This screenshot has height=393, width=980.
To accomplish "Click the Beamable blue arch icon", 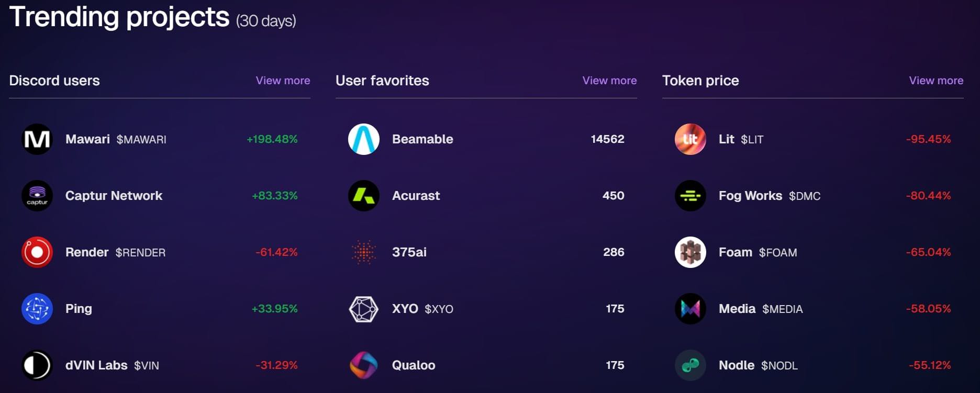I will [364, 139].
